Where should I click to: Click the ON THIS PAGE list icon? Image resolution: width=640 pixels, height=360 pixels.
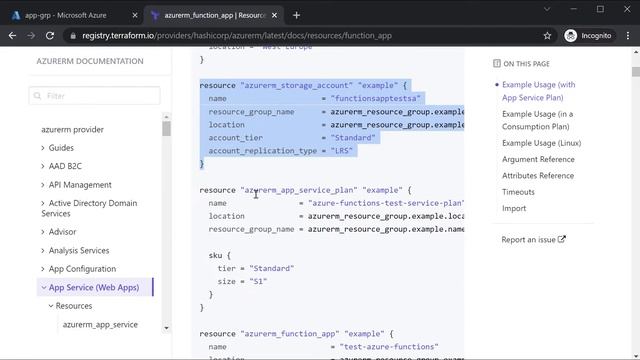click(x=497, y=63)
